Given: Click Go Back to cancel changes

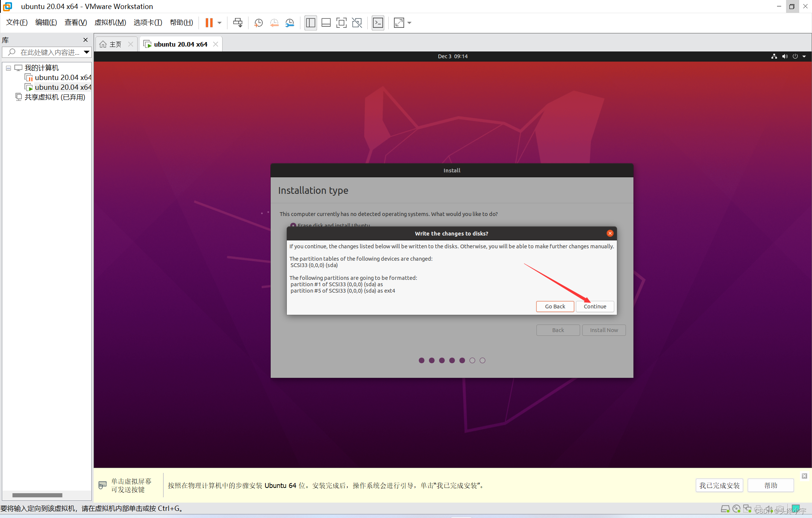Looking at the screenshot, I should (x=554, y=306).
